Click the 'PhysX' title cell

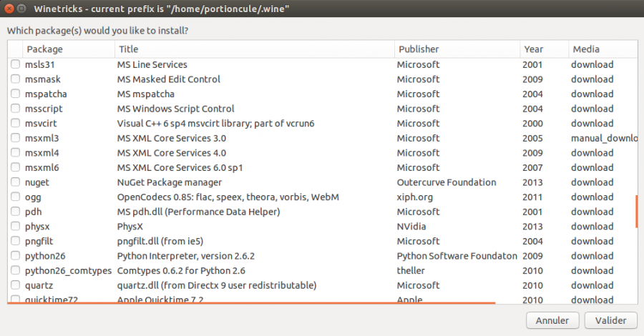pyautogui.click(x=130, y=227)
